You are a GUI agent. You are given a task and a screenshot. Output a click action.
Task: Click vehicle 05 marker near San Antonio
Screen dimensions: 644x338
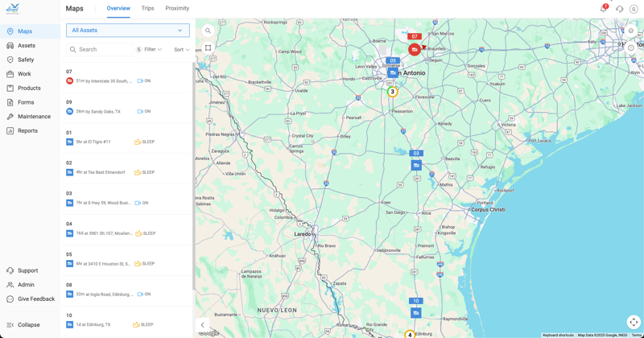393,72
